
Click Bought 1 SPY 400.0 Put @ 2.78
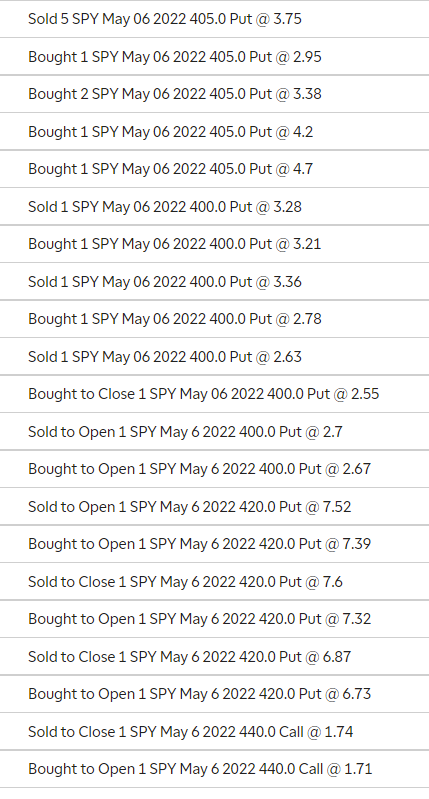(x=214, y=318)
